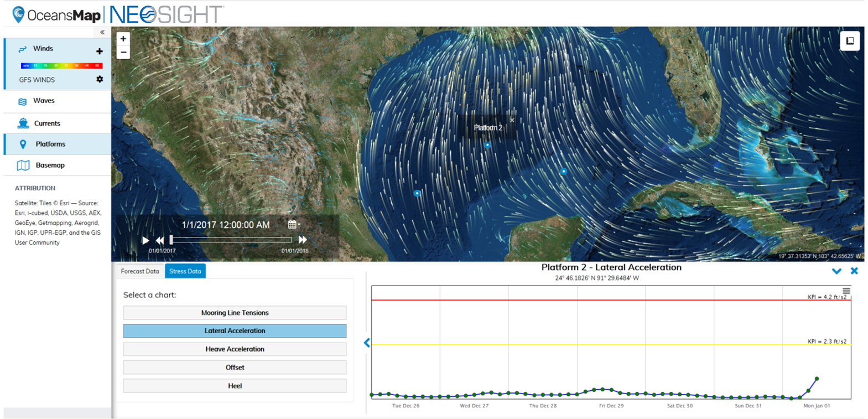The height and width of the screenshot is (419, 868).
Task: Select Heave Acceleration chart
Action: pos(235,349)
